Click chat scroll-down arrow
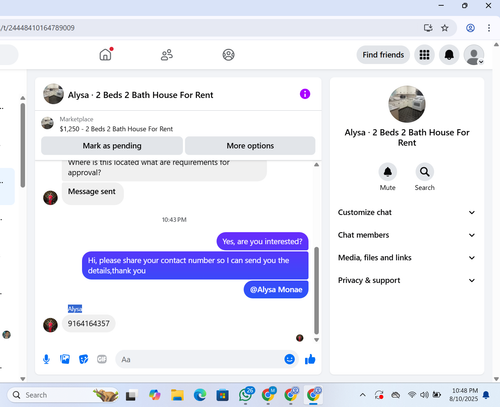500x407 pixels. click(316, 340)
